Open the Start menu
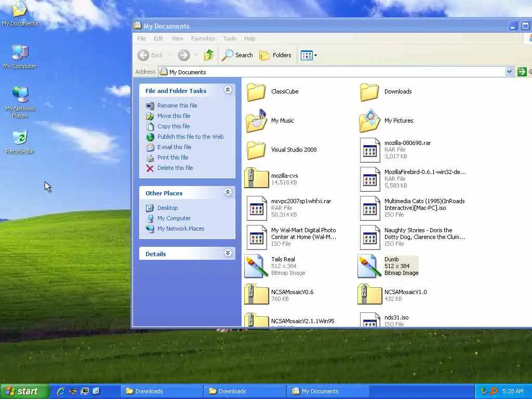This screenshot has width=532, height=399. 24,392
